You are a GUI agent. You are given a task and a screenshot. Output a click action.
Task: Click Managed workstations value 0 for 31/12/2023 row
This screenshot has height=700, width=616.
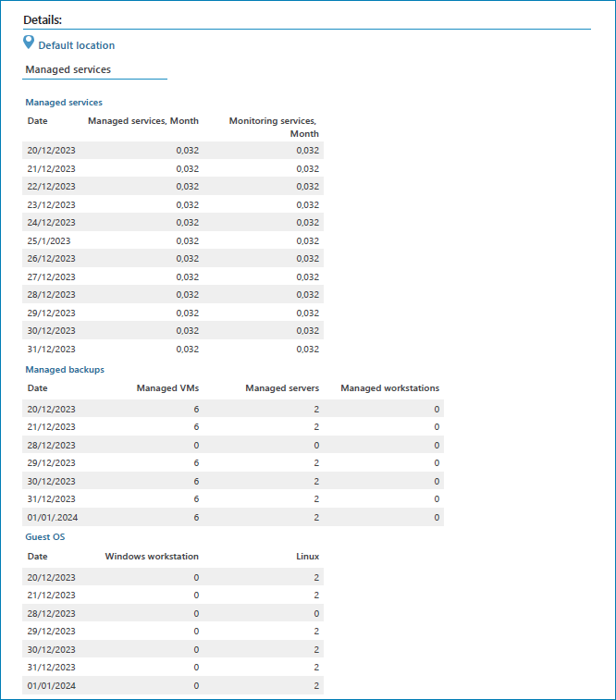[x=437, y=499]
